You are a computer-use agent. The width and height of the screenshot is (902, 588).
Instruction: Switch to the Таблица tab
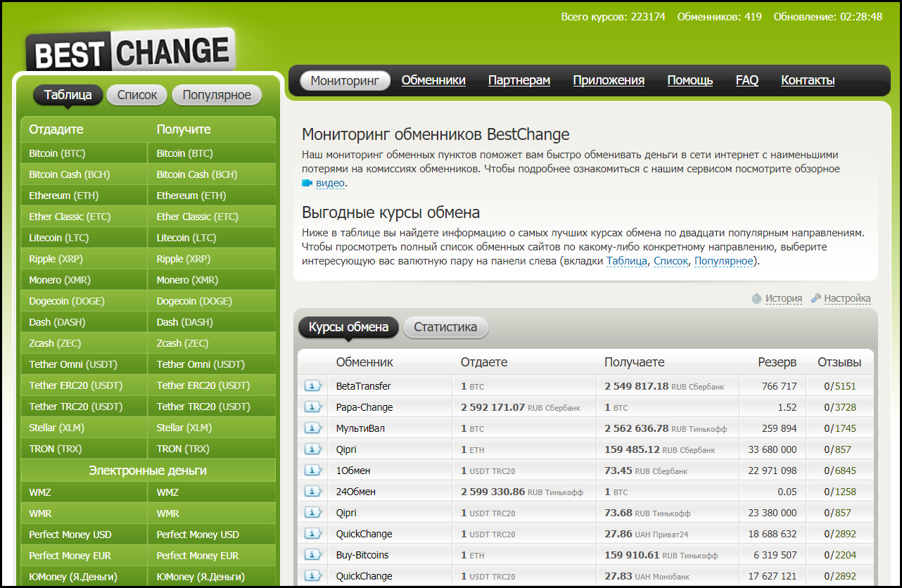click(68, 95)
